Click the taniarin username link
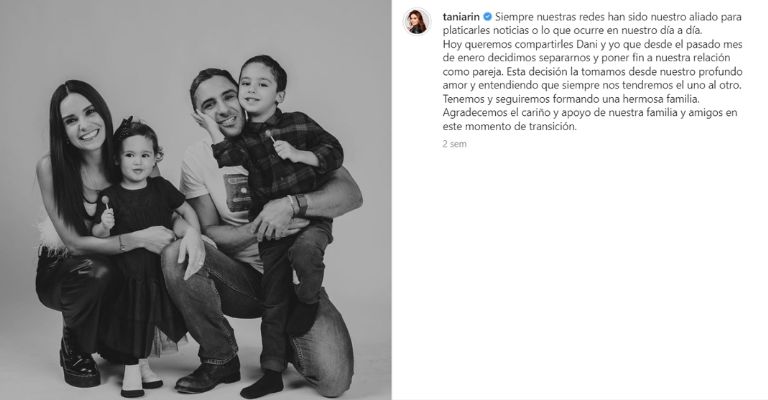 pos(461,17)
